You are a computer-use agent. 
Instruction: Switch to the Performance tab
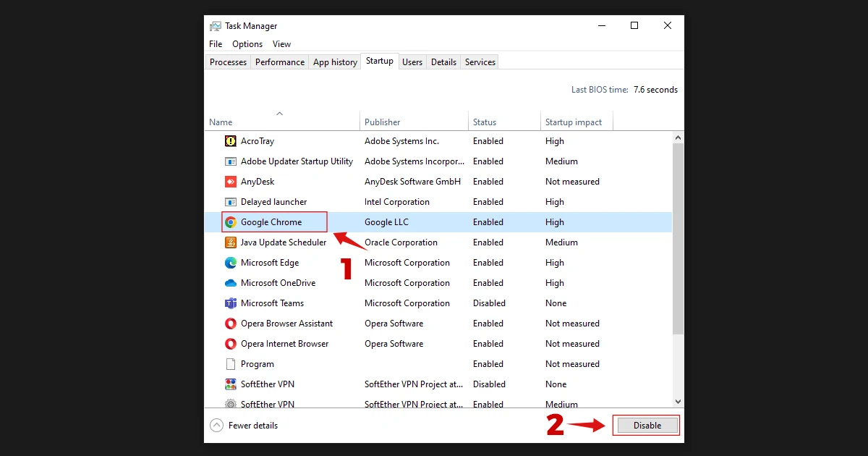tap(280, 62)
